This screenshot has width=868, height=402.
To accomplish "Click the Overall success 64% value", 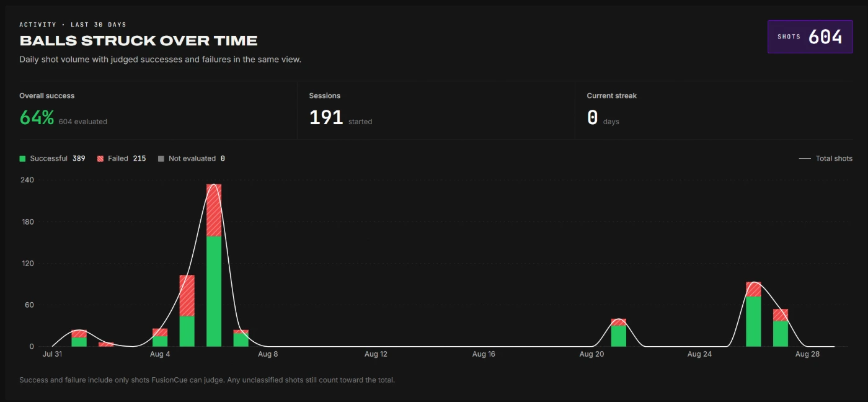I will click(x=37, y=117).
